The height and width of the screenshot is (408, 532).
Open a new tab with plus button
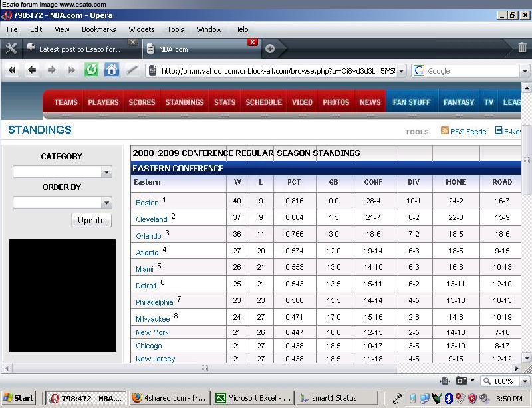[270, 49]
